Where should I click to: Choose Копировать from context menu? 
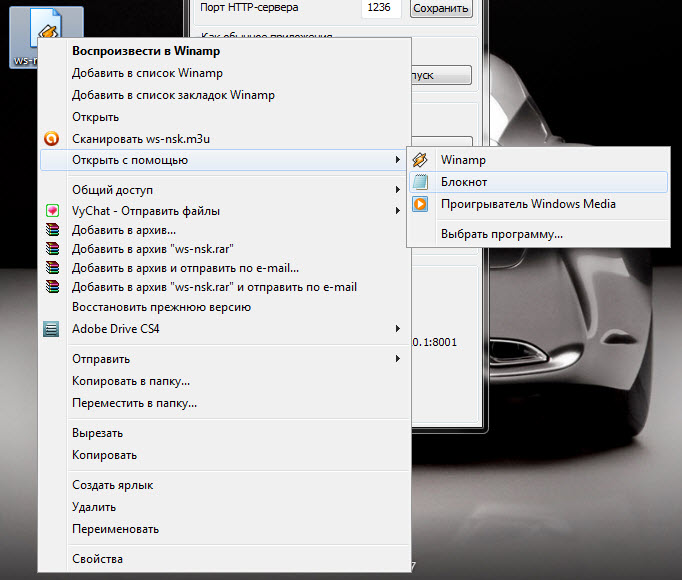[x=225, y=455]
